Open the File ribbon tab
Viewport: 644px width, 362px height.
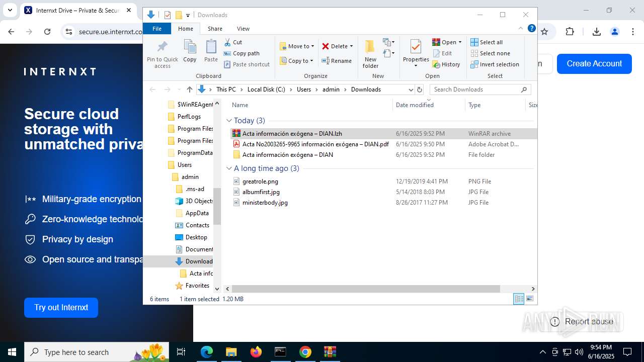tap(157, 29)
